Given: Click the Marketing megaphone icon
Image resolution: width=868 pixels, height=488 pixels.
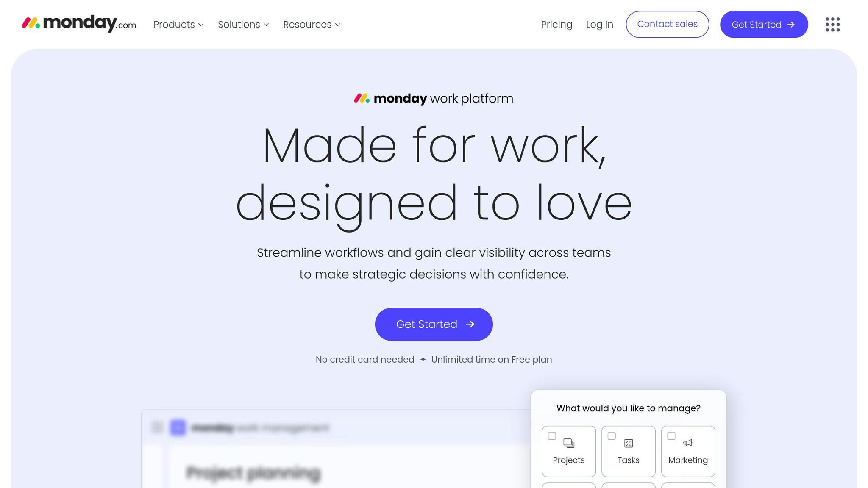Looking at the screenshot, I should click(x=688, y=443).
